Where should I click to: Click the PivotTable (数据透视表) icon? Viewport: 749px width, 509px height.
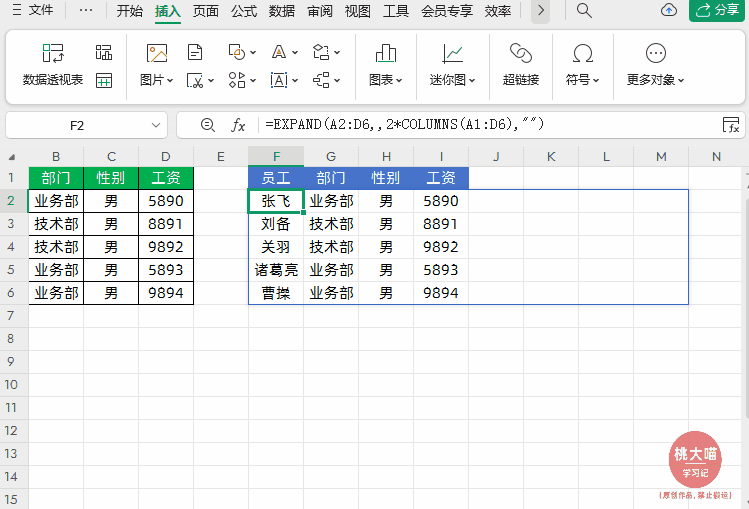[x=53, y=53]
